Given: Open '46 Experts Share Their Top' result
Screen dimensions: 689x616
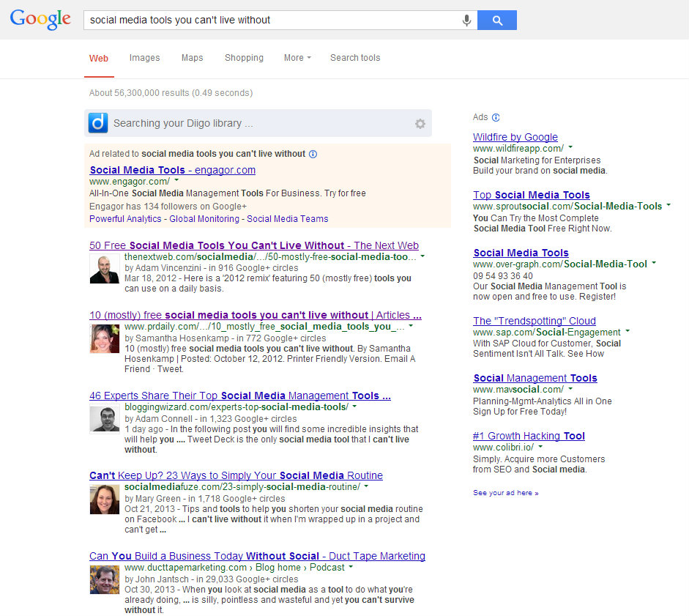Looking at the screenshot, I should pos(240,396).
